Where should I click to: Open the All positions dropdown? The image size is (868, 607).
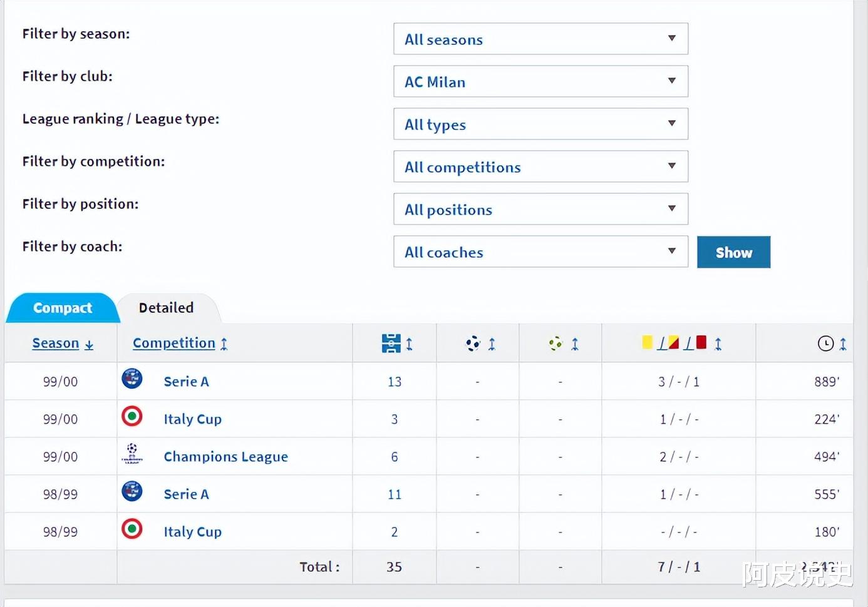tap(540, 209)
